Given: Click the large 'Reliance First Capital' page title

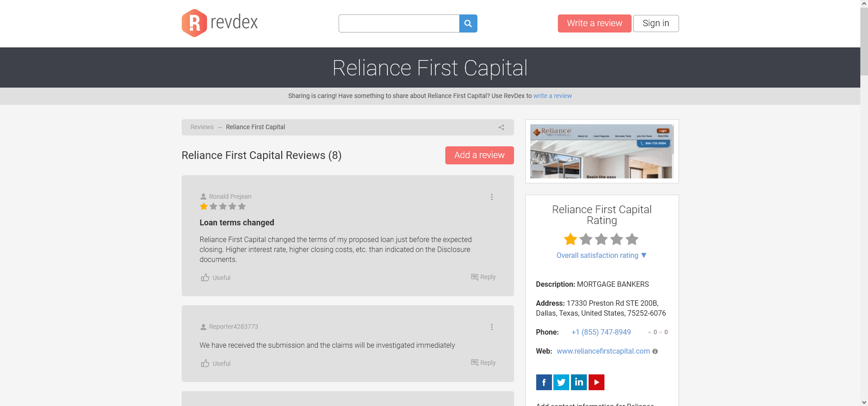Looking at the screenshot, I should (x=430, y=68).
